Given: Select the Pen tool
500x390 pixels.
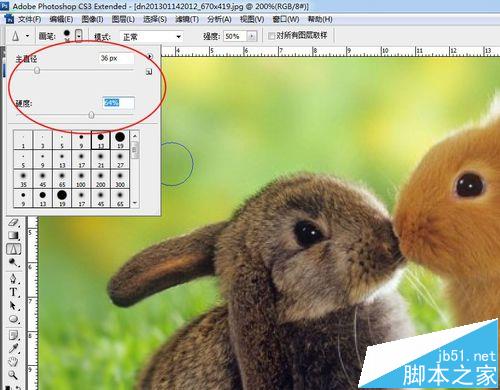Looking at the screenshot, I should [14, 278].
